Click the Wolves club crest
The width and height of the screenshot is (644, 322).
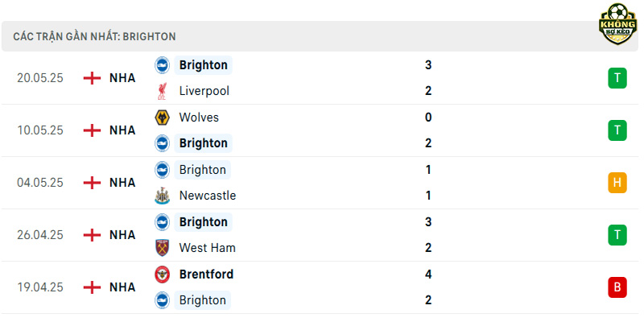pos(163,118)
